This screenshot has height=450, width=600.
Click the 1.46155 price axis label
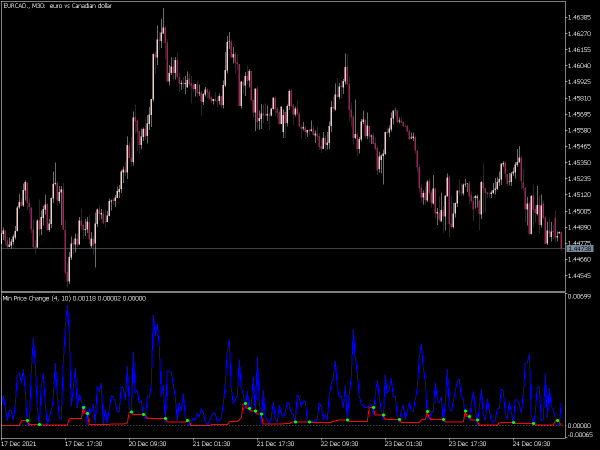(x=579, y=50)
